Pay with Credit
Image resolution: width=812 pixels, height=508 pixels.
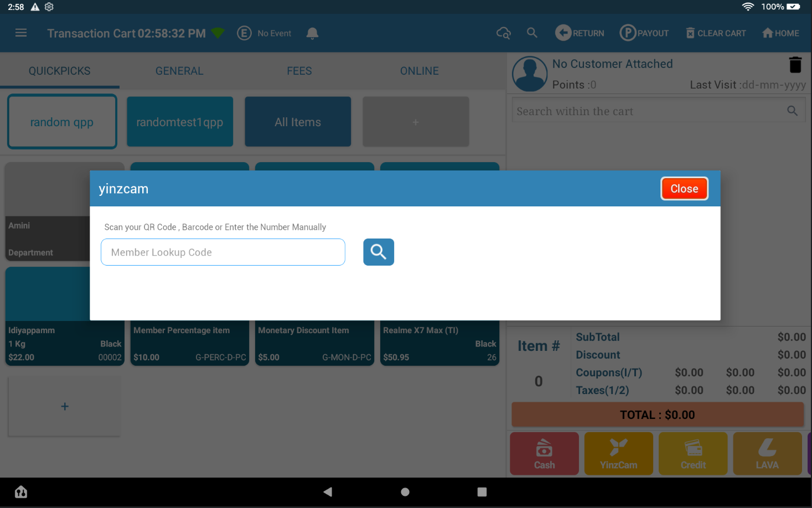(x=693, y=454)
